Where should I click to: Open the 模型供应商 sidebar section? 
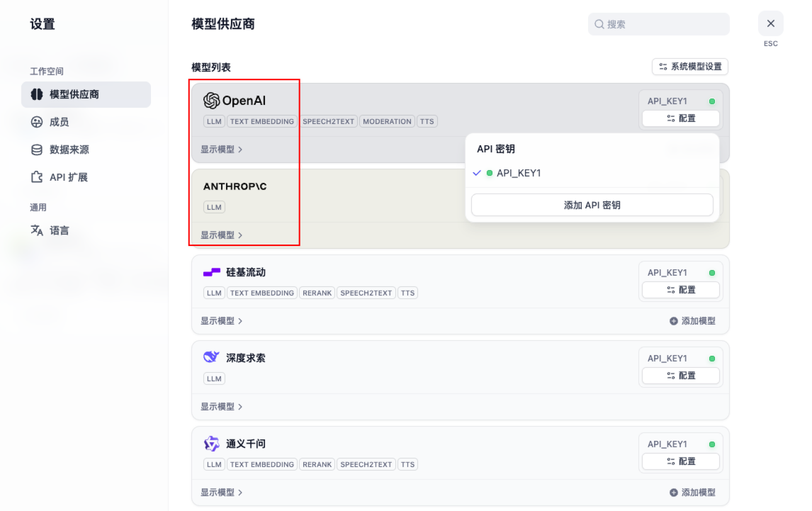(x=86, y=94)
